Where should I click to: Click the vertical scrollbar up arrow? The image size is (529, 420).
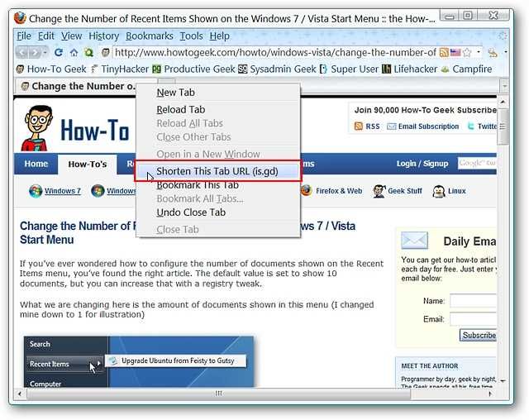point(503,102)
